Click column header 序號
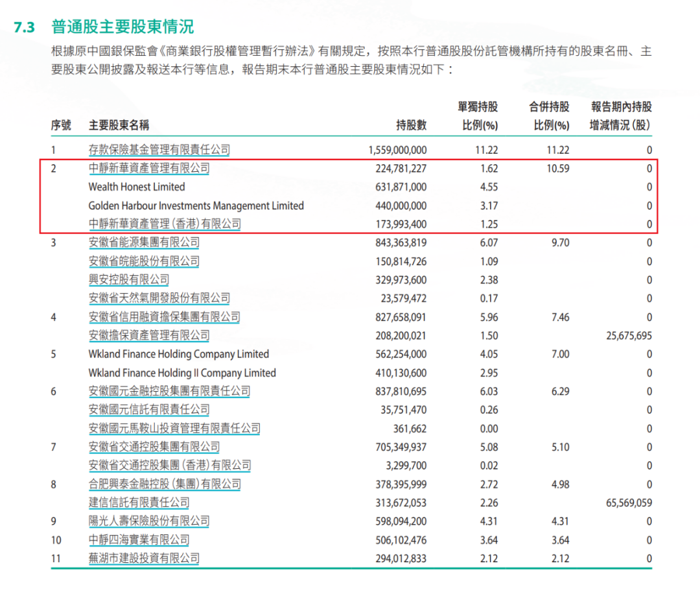The width and height of the screenshot is (700, 594). coord(61,125)
